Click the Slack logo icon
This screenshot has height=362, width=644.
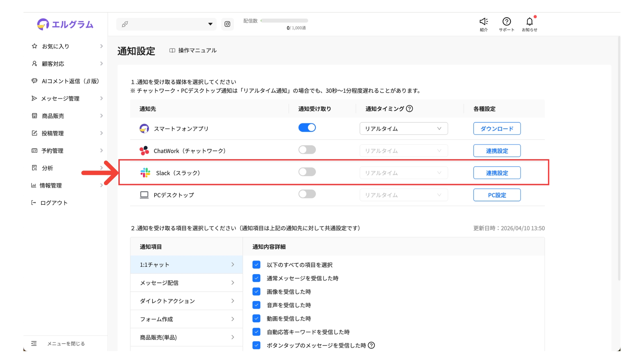[x=145, y=173]
